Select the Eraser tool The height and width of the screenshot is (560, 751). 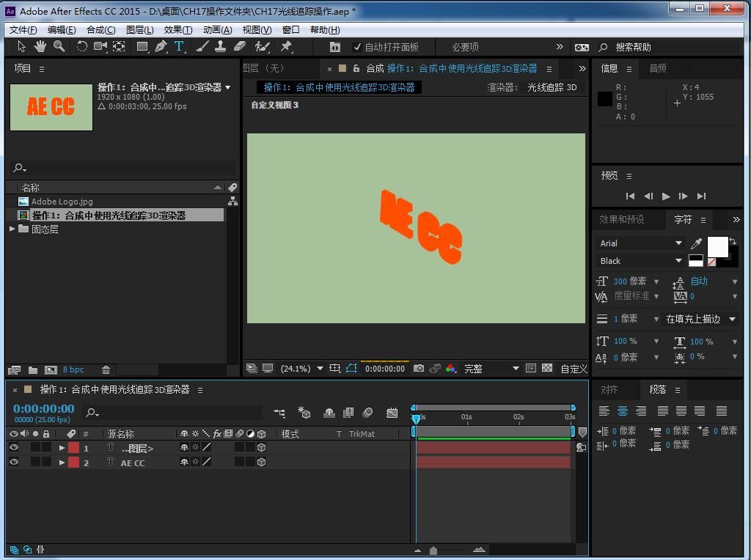coord(240,46)
